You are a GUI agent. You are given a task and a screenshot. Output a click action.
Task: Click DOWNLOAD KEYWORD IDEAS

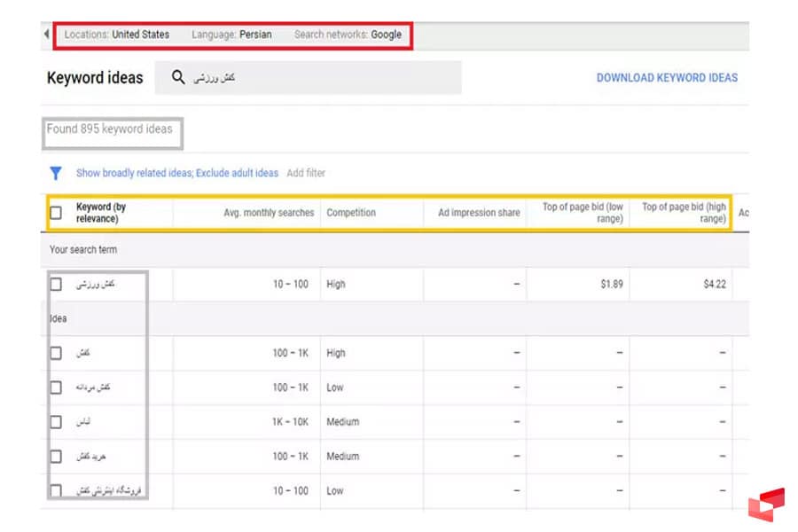pyautogui.click(x=667, y=77)
